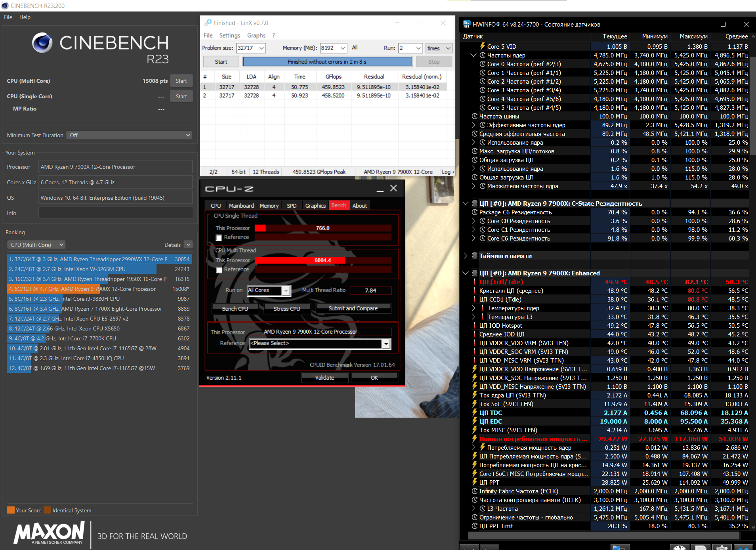Click thermometer icon beside Кристалл ЦП (среднее)
Image resolution: width=756 pixels, height=550 pixels.
click(475, 290)
